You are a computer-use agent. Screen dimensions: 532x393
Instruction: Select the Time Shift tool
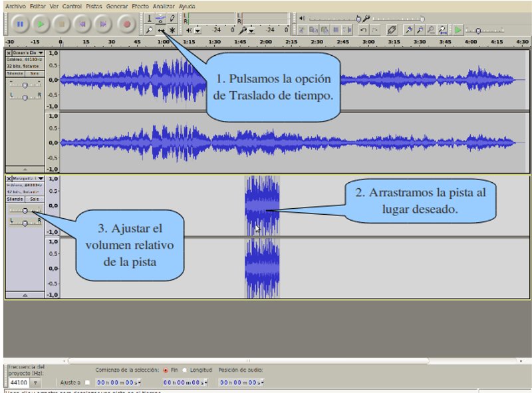(x=160, y=30)
